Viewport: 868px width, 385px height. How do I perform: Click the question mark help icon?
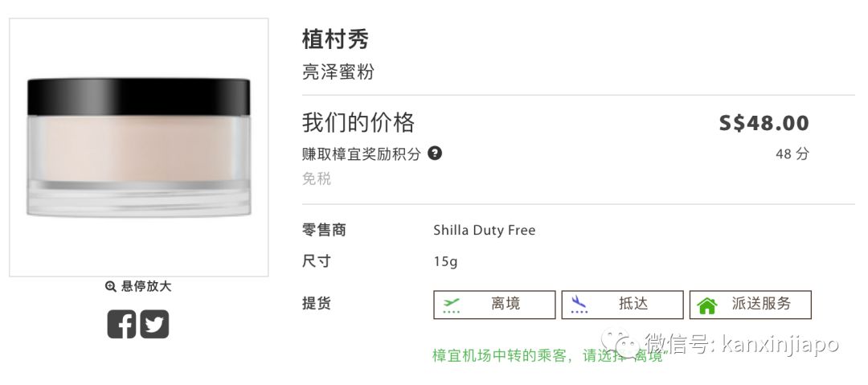(435, 153)
